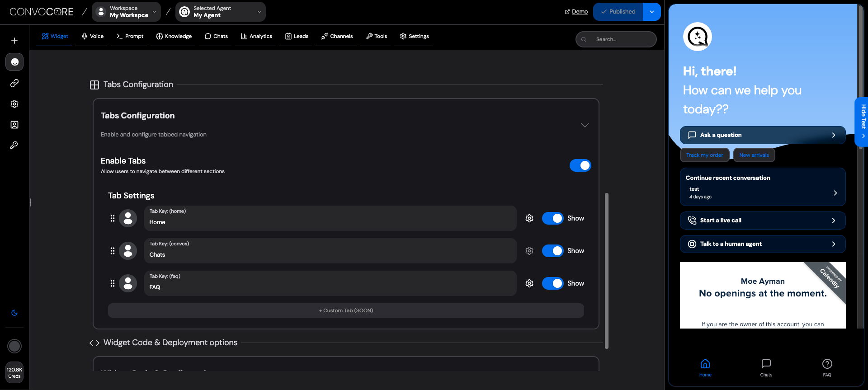The width and height of the screenshot is (868, 390).
Task: Click the drag handle for Chats tab row
Action: [x=113, y=251]
